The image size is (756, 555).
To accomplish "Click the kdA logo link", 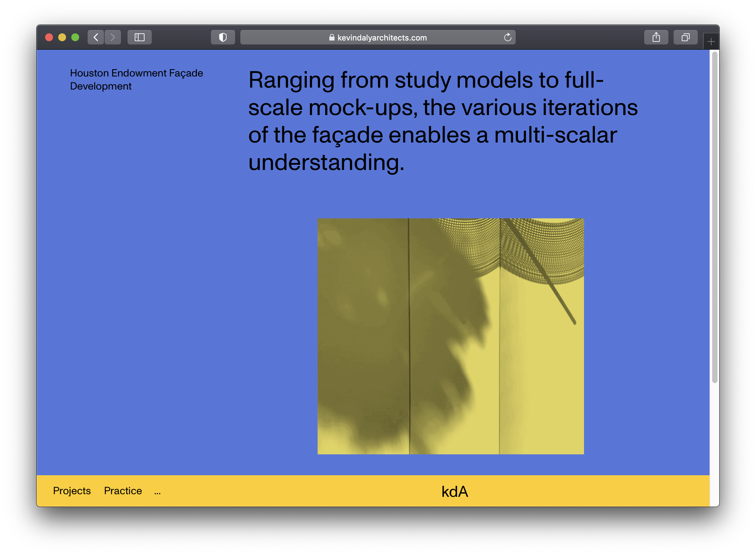I will tap(454, 492).
